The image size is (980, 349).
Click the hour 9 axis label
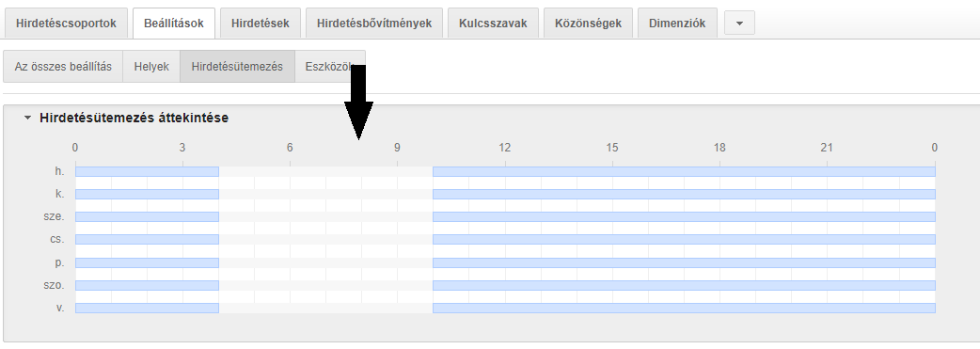tap(398, 149)
